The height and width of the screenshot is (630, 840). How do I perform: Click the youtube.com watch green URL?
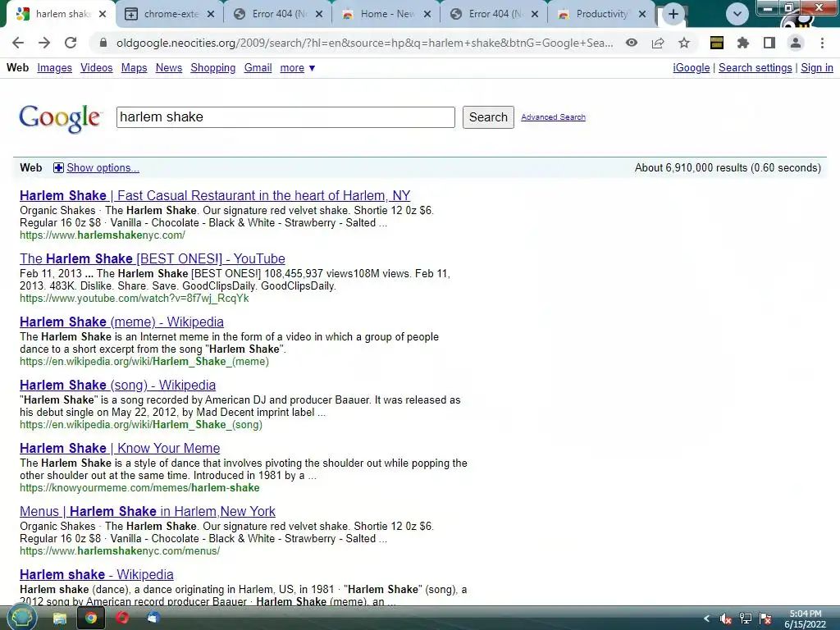click(134, 299)
